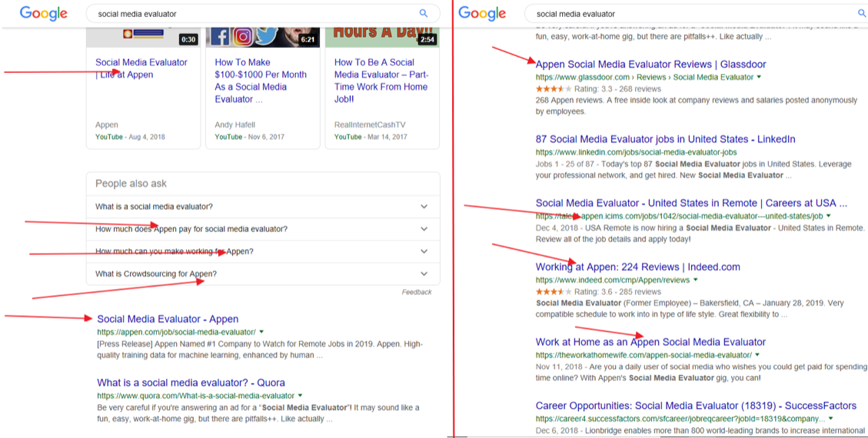Click the Google logo in right window

click(x=482, y=13)
